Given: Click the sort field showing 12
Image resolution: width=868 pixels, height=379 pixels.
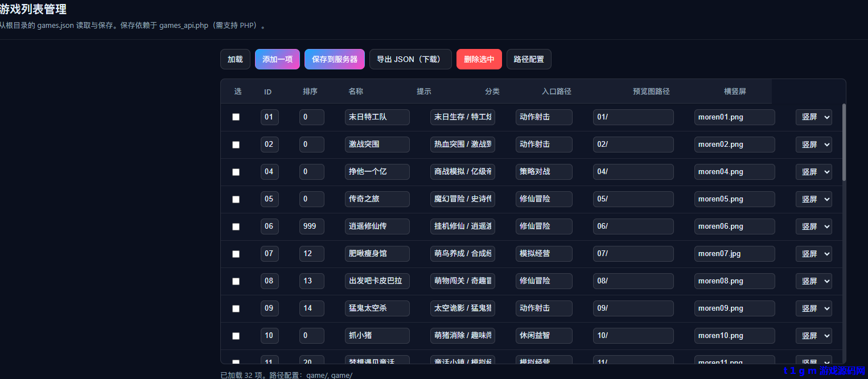Looking at the screenshot, I should 311,253.
